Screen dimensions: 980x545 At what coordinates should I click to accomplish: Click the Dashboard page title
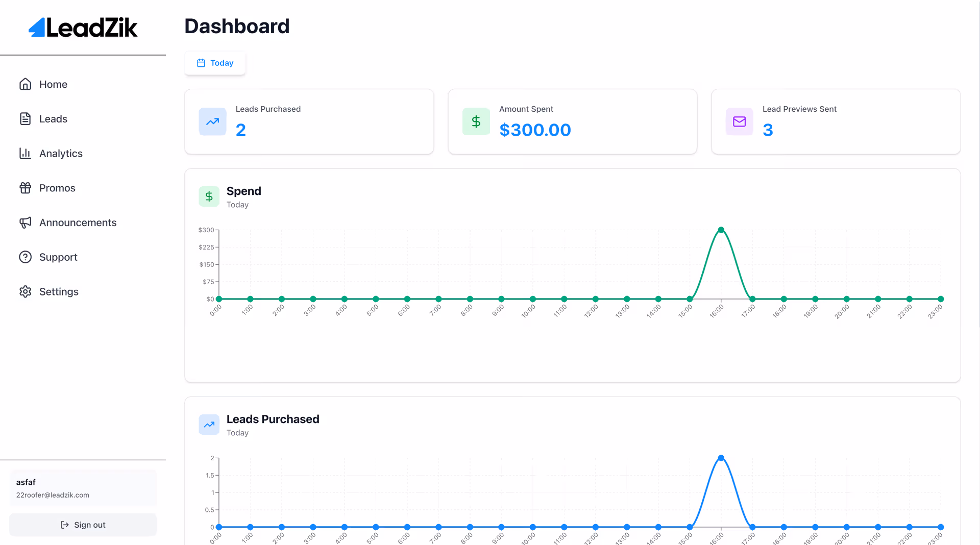click(x=237, y=26)
